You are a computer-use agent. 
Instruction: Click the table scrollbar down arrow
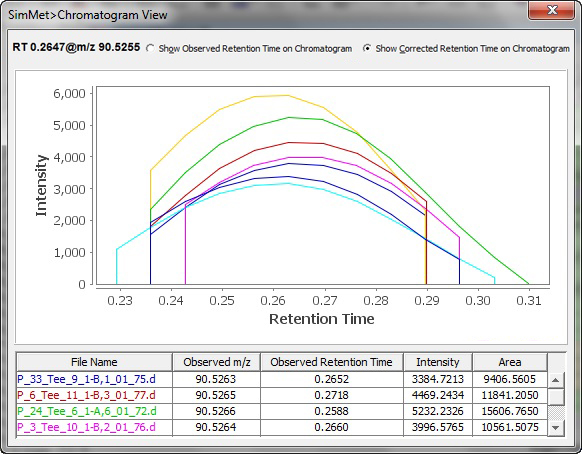(556, 428)
